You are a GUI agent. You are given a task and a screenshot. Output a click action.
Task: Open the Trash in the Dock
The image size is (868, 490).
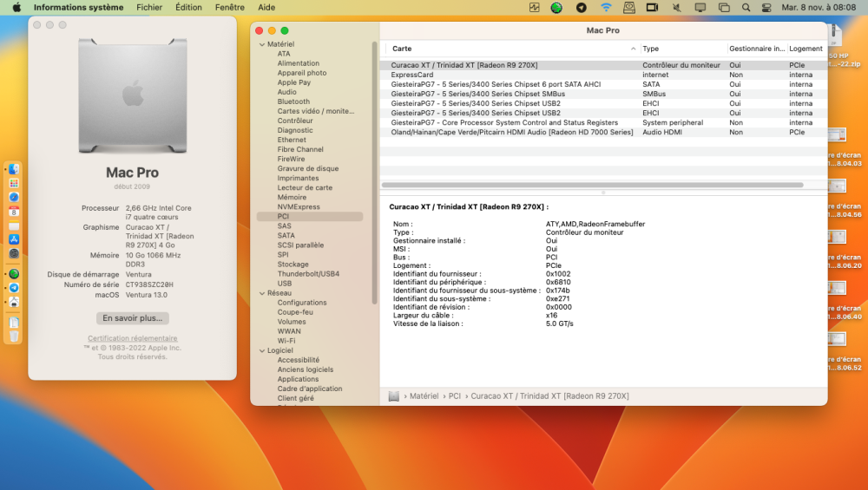click(14, 336)
